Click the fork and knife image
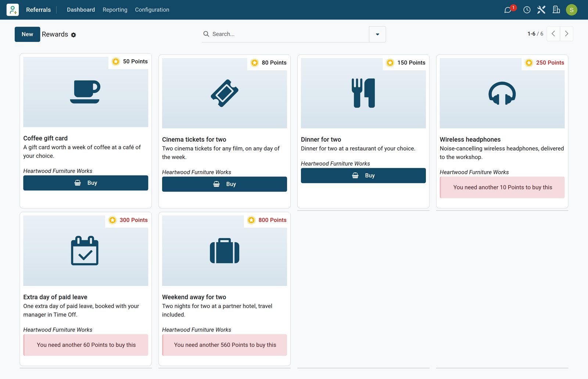The image size is (588, 379). 363,93
